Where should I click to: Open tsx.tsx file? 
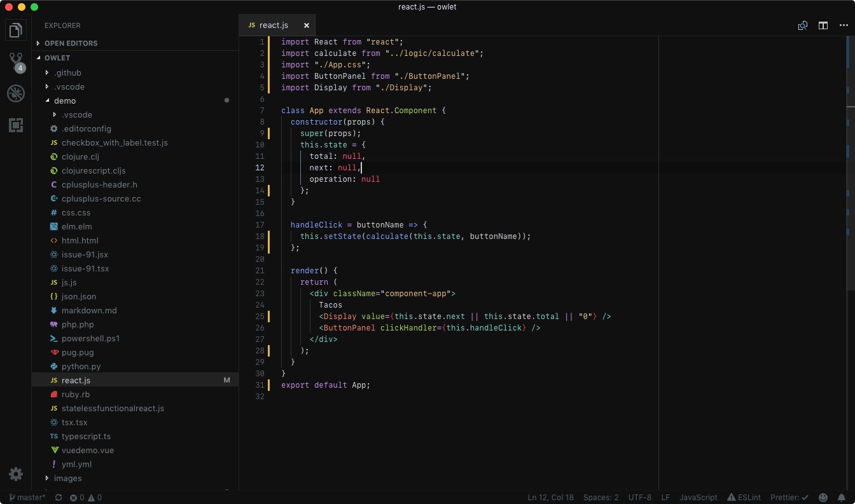[135, 422]
